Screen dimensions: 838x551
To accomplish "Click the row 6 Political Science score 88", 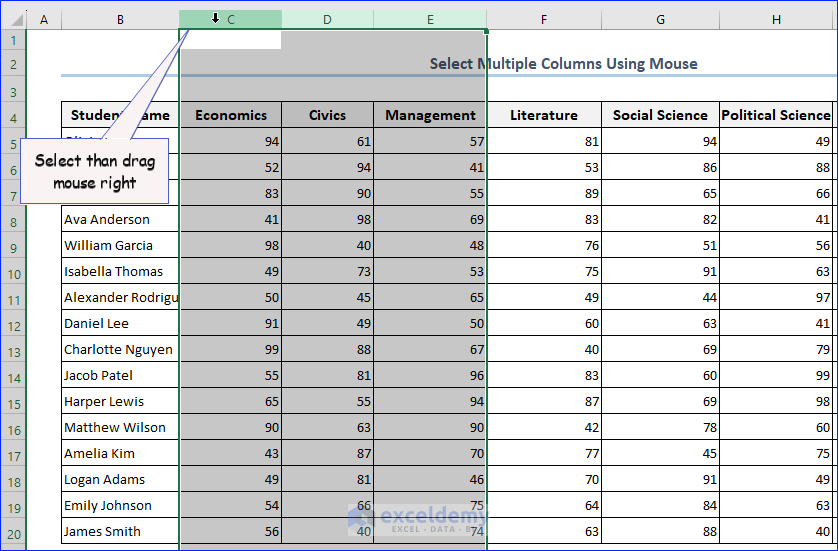I will click(x=776, y=167).
